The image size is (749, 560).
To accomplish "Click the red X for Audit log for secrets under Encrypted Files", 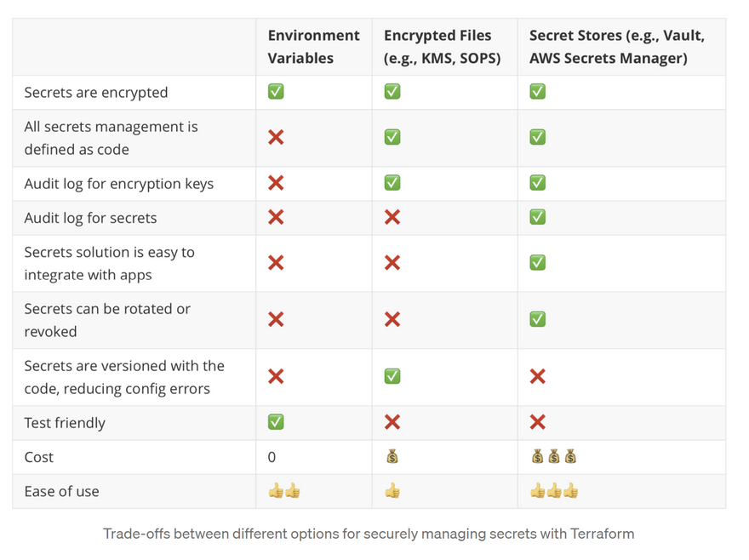I will (x=392, y=217).
